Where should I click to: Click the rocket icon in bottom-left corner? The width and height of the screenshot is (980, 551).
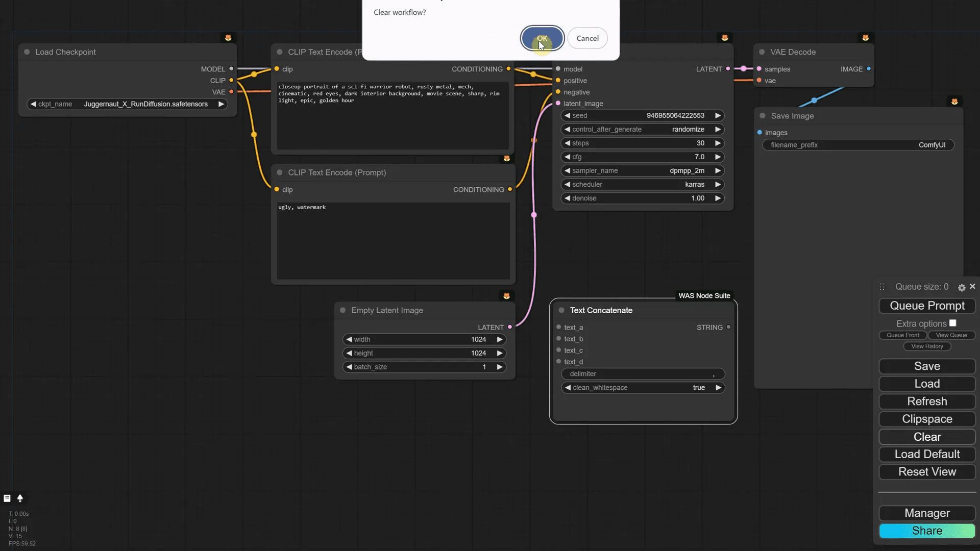point(20,498)
